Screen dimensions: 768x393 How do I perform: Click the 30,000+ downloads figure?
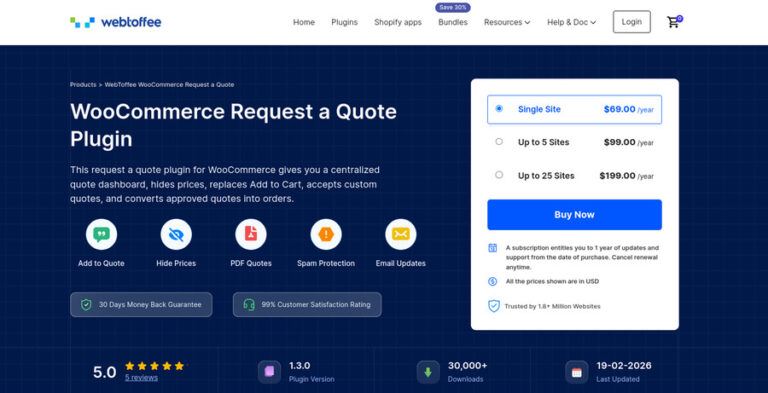click(467, 366)
